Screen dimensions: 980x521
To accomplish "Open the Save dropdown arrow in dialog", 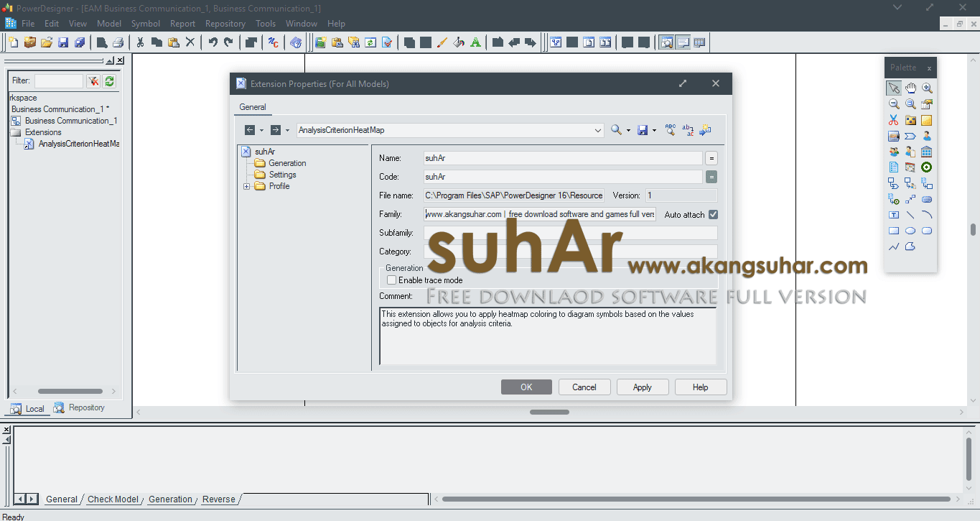I will [654, 130].
